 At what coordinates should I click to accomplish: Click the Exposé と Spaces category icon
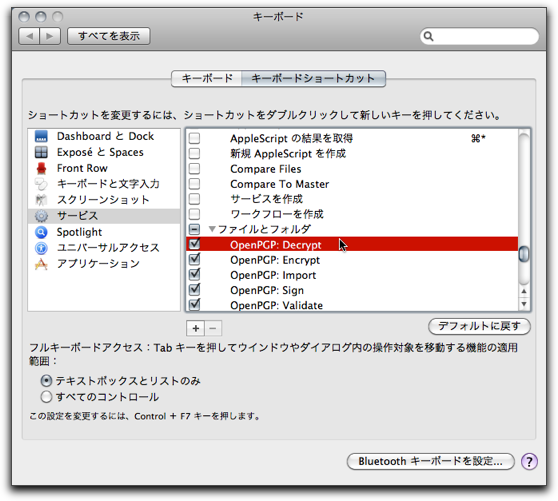(41, 152)
